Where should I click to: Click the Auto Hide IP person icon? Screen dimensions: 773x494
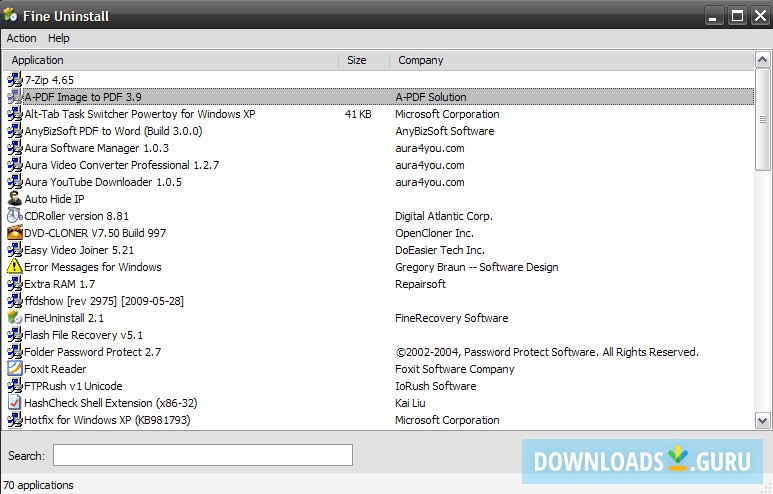click(x=15, y=199)
